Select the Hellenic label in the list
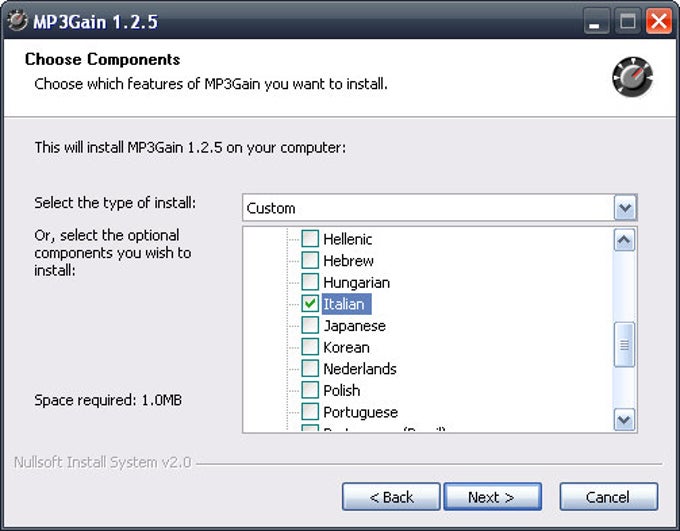This screenshot has width=680, height=531. (x=348, y=239)
